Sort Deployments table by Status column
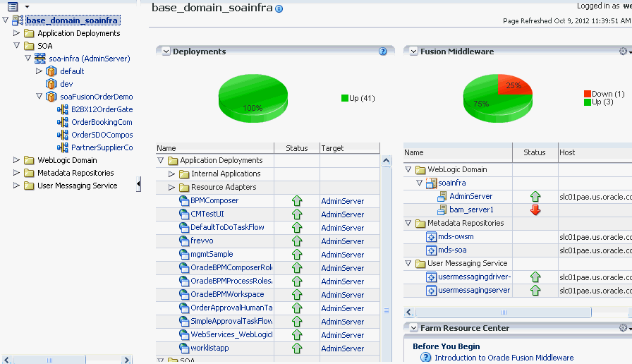The height and width of the screenshot is (364, 632). click(x=297, y=148)
